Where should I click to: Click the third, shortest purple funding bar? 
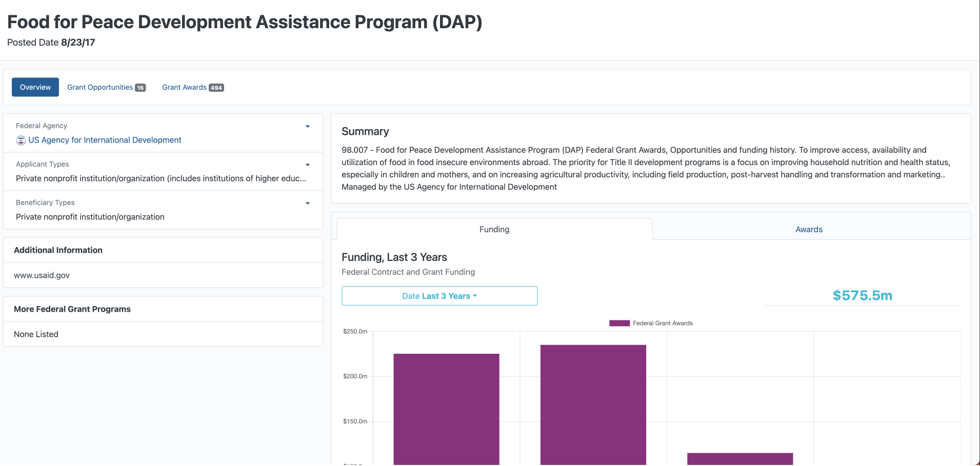tap(740, 459)
